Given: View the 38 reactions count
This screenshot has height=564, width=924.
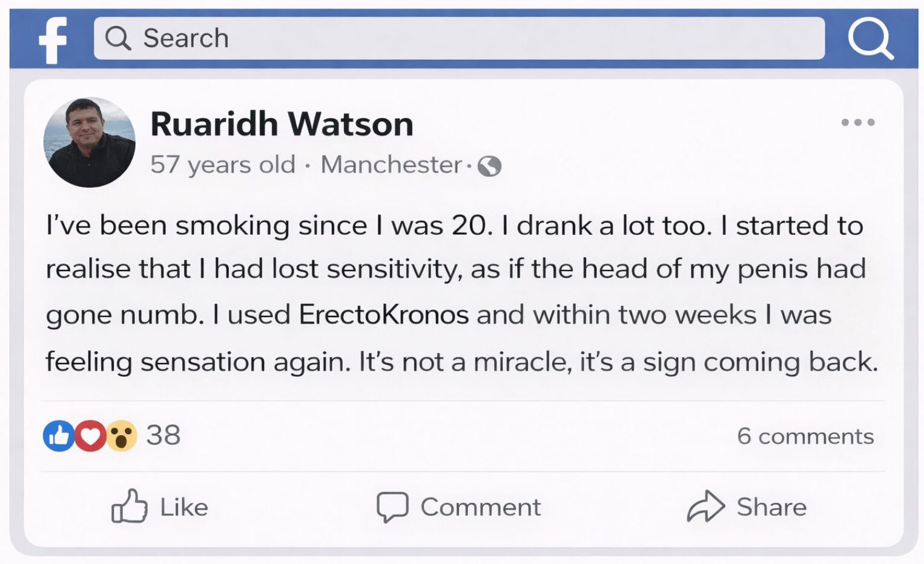Looking at the screenshot, I should [163, 435].
